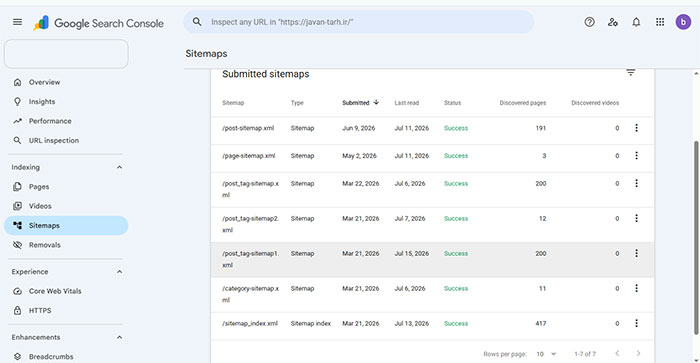
Task: Collapse the Indexing section
Action: point(119,167)
